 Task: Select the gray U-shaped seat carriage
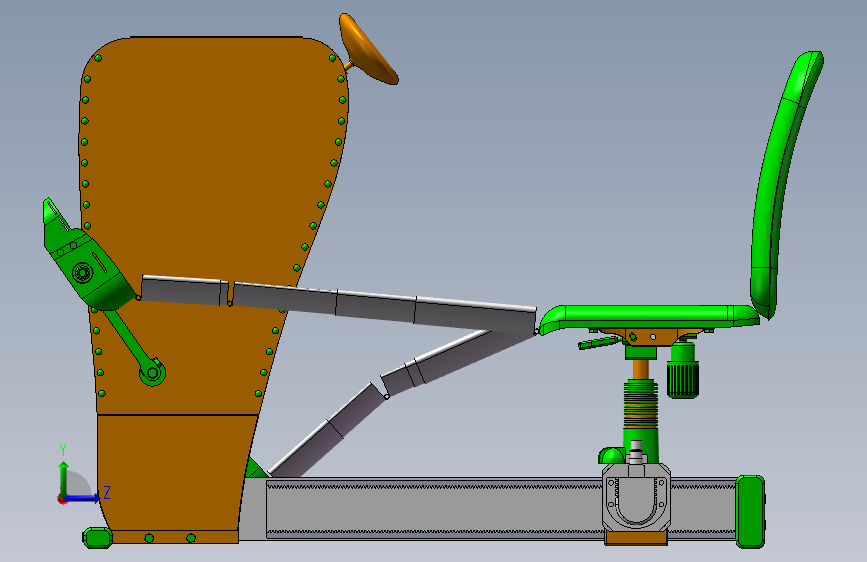(636, 498)
